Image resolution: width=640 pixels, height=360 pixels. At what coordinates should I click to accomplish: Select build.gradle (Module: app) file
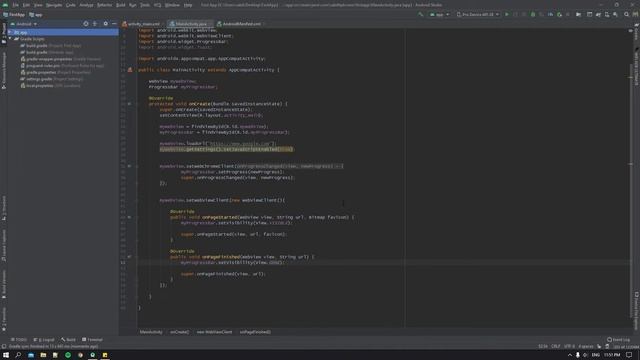[x=47, y=52]
